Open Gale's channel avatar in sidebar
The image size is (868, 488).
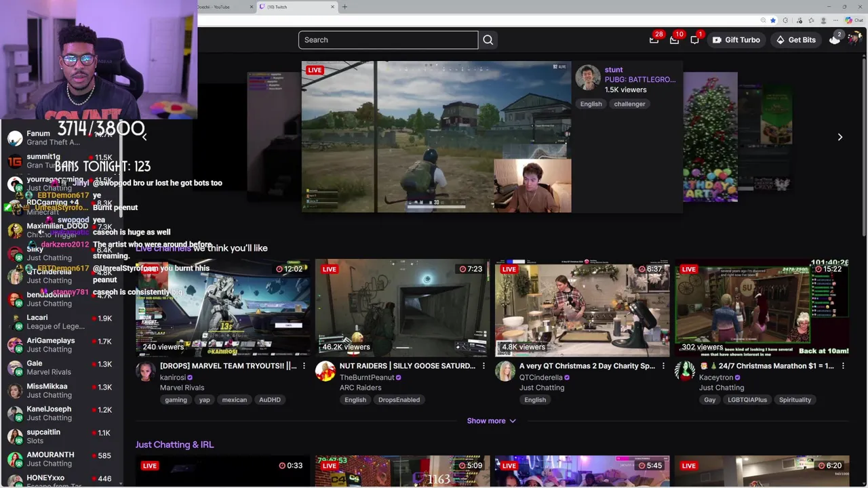[15, 368]
